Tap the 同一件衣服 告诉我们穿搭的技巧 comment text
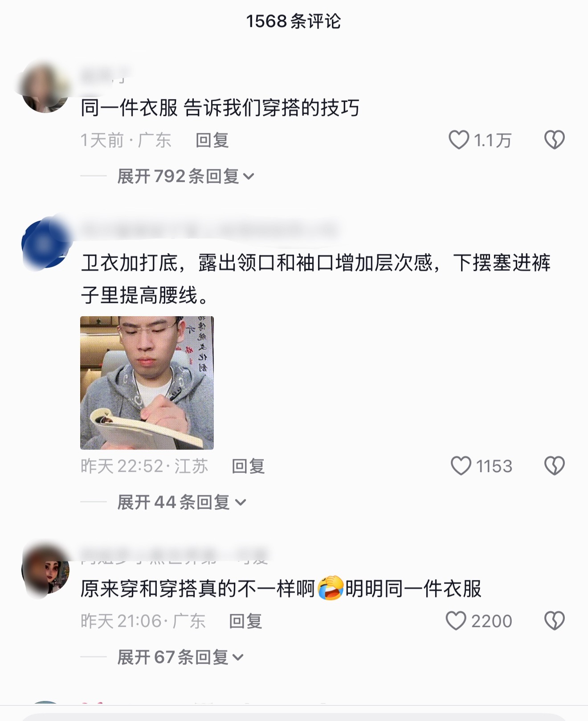 [220, 108]
